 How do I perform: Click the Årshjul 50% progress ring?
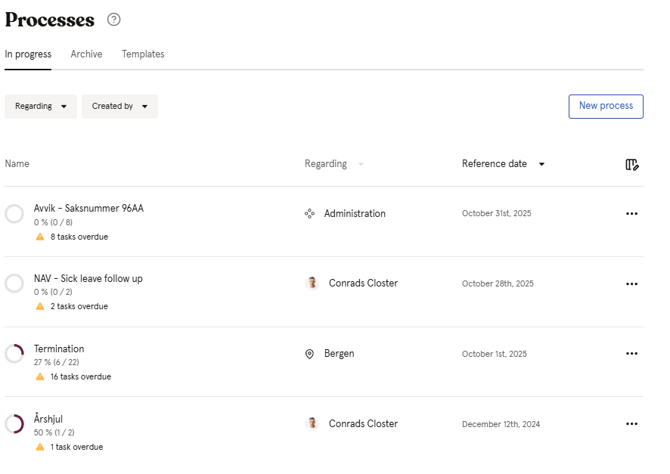click(x=14, y=424)
